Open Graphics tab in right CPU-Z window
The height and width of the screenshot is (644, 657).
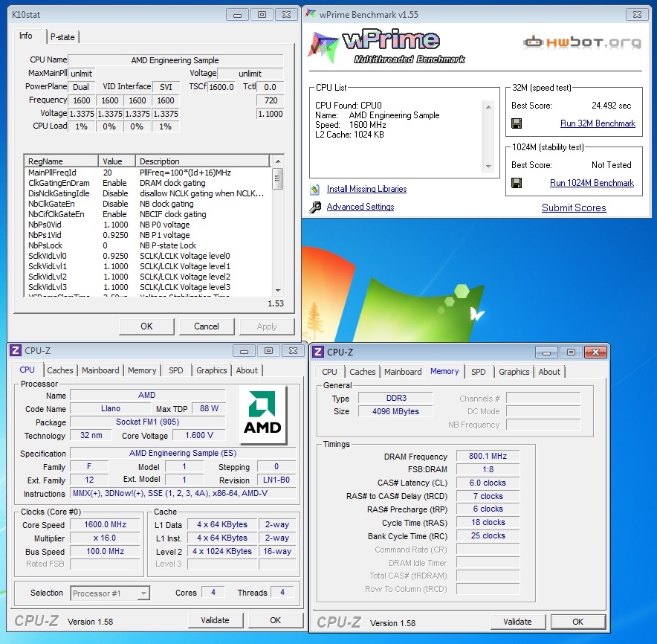pos(514,372)
